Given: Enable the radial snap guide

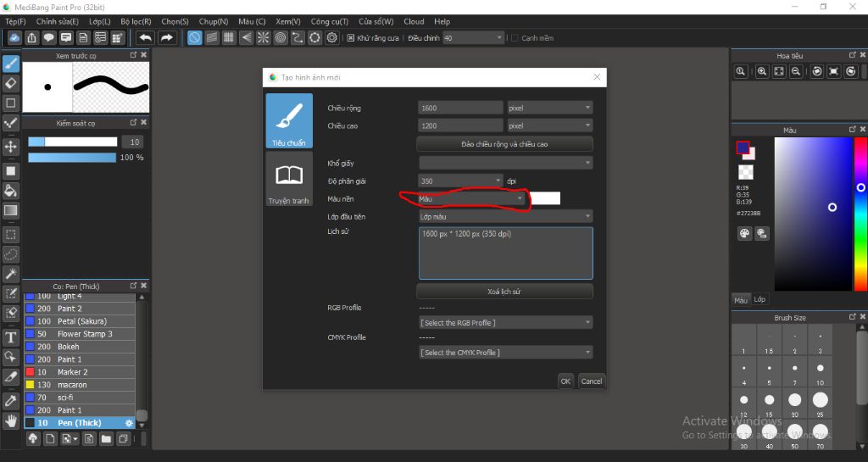Looking at the screenshot, I should coord(263,37).
